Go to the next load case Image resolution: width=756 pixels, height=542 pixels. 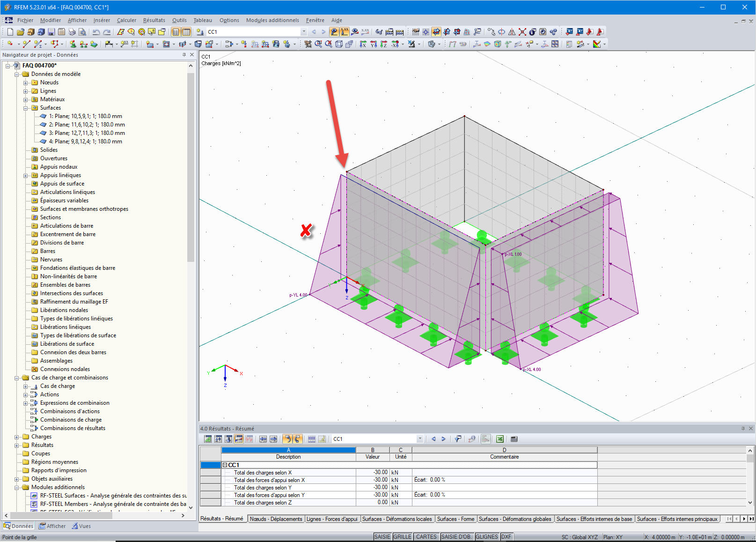tap(323, 32)
